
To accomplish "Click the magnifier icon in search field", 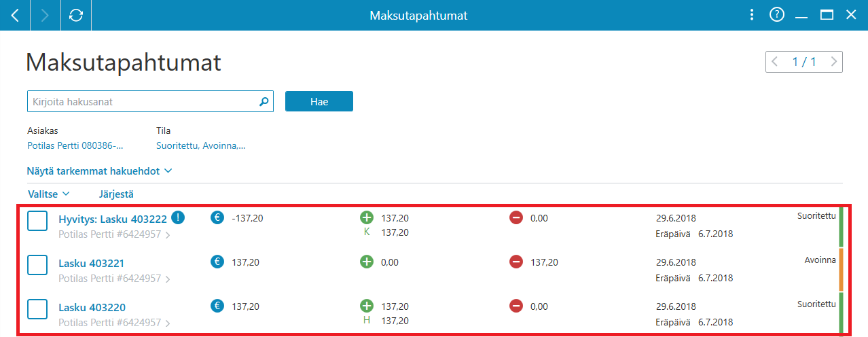I will tap(264, 102).
